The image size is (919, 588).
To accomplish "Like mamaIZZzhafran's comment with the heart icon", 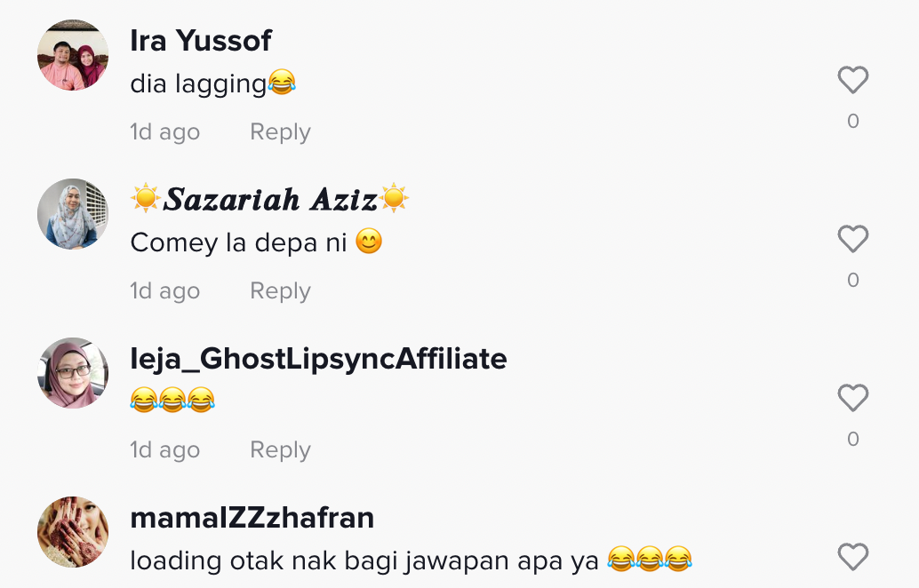I will [x=852, y=557].
